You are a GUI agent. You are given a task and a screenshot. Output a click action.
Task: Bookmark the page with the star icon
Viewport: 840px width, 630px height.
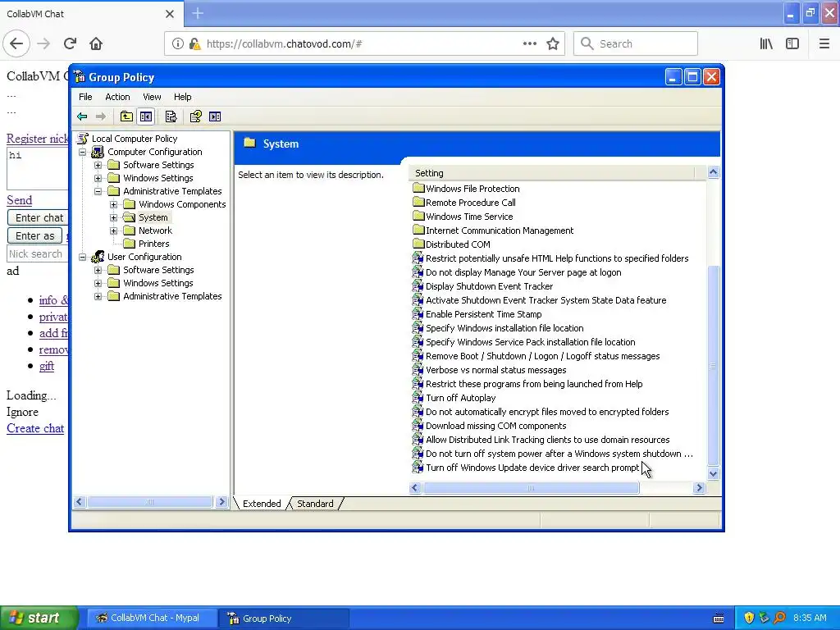coord(553,44)
